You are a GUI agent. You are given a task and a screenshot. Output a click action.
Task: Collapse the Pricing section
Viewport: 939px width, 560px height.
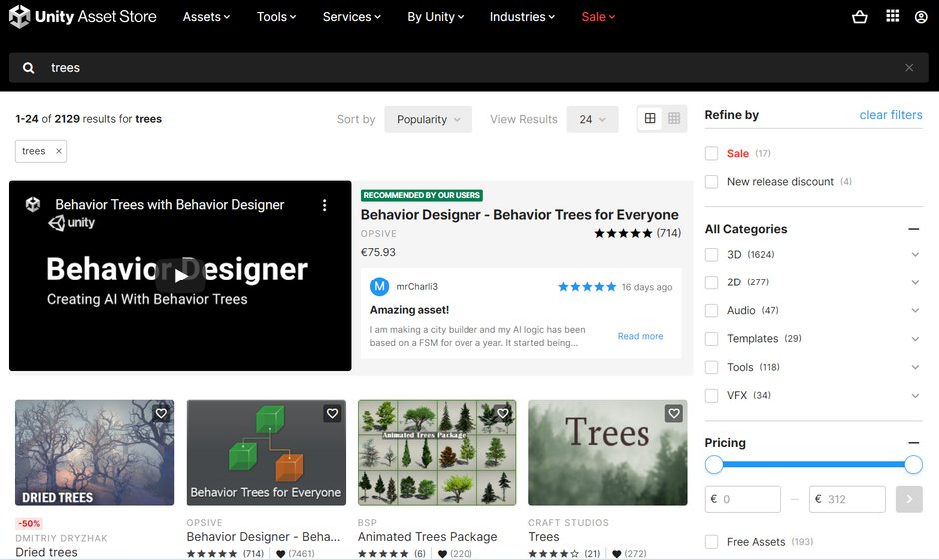click(x=913, y=443)
